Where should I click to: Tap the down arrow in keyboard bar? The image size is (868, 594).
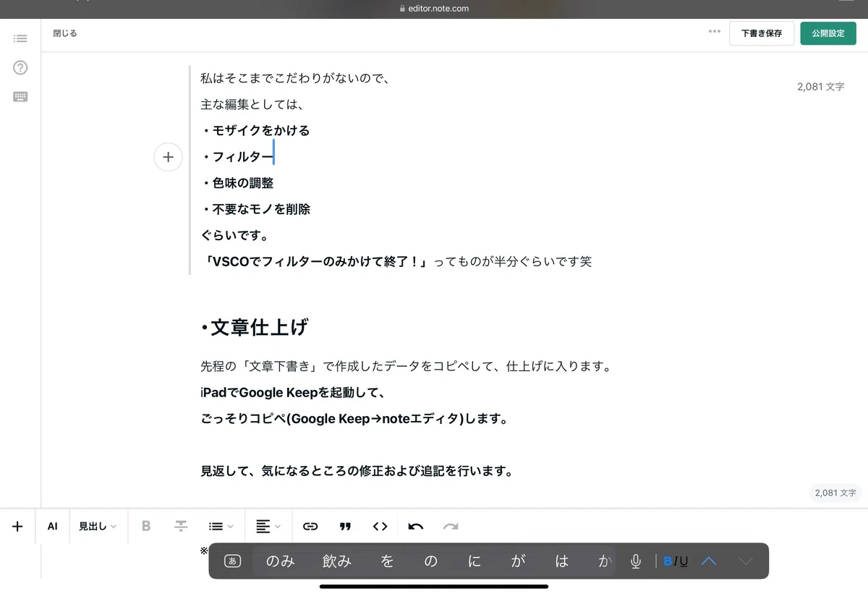(x=746, y=561)
